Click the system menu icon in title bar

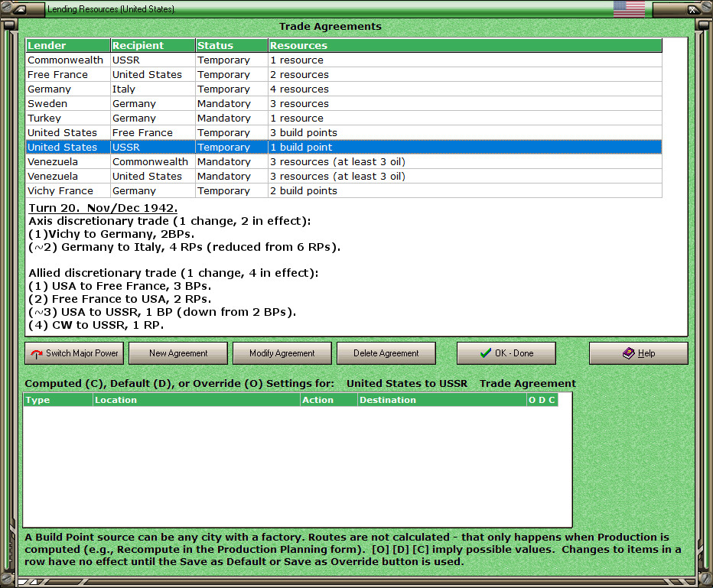20,9
